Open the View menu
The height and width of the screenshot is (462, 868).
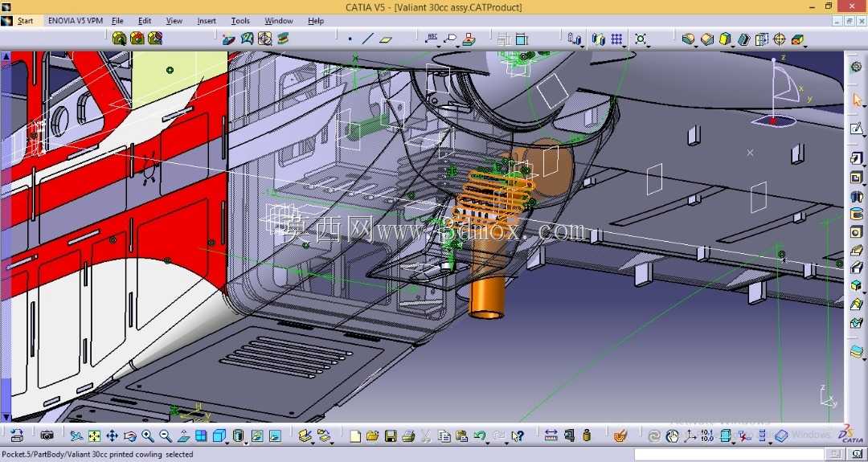point(174,21)
